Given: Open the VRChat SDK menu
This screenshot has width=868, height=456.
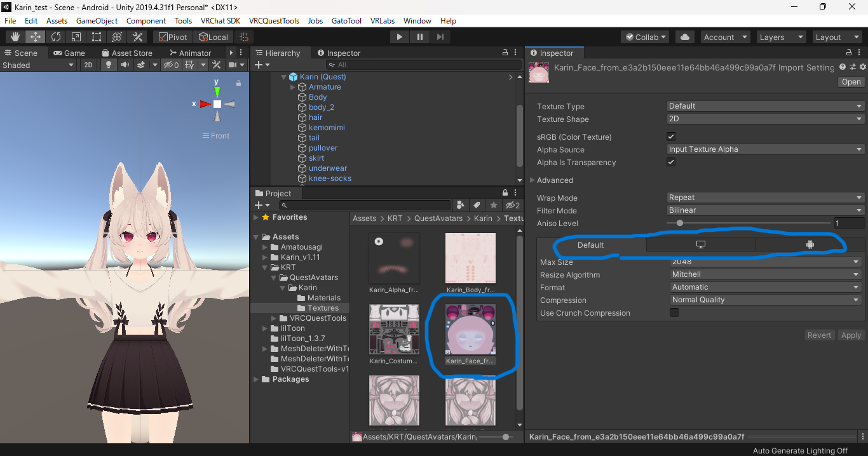Looking at the screenshot, I should [220, 21].
